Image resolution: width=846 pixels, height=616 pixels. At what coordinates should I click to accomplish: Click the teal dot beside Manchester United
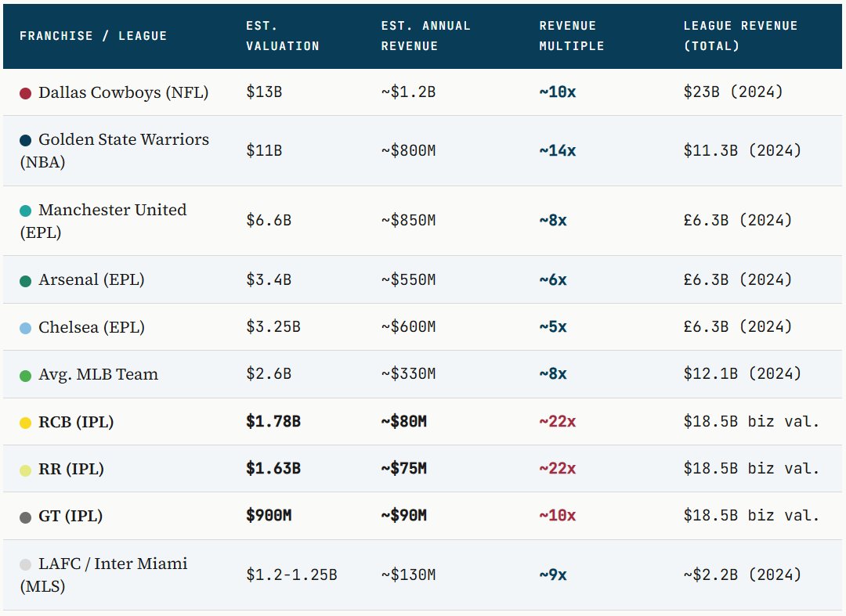point(25,211)
